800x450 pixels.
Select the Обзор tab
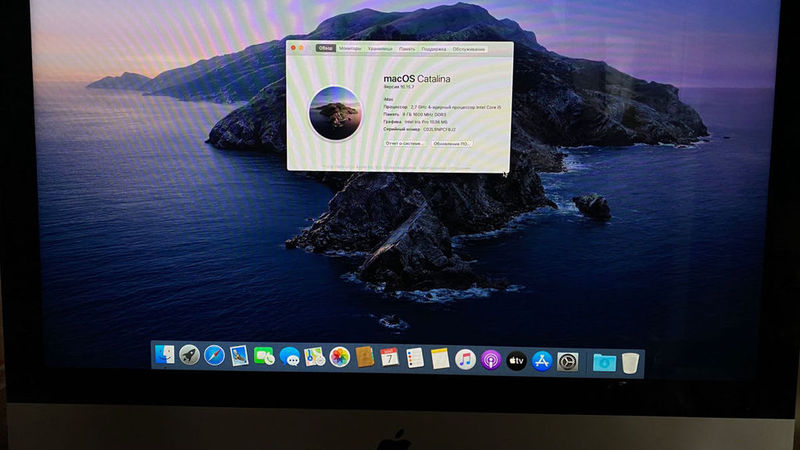326,48
